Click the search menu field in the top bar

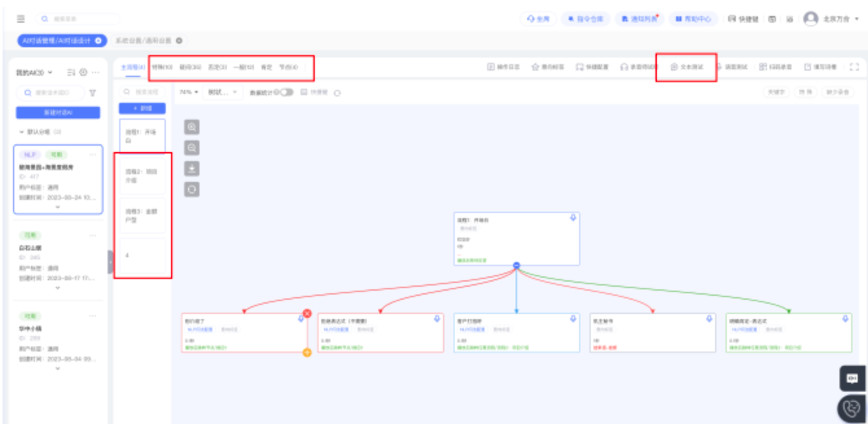point(78,19)
